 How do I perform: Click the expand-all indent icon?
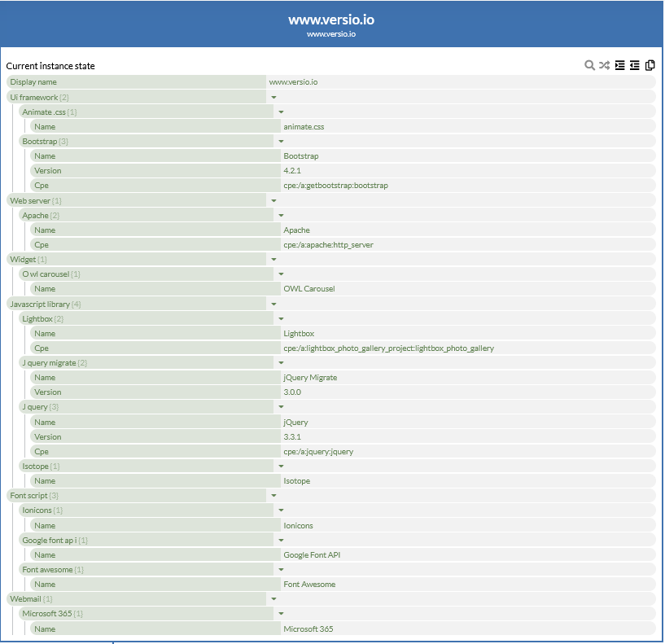(x=619, y=65)
